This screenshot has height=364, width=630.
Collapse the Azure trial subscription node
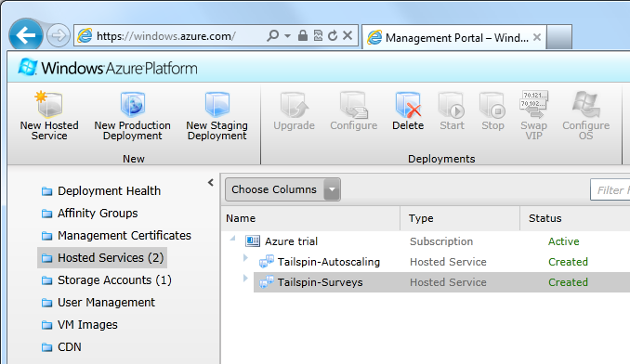pos(232,239)
